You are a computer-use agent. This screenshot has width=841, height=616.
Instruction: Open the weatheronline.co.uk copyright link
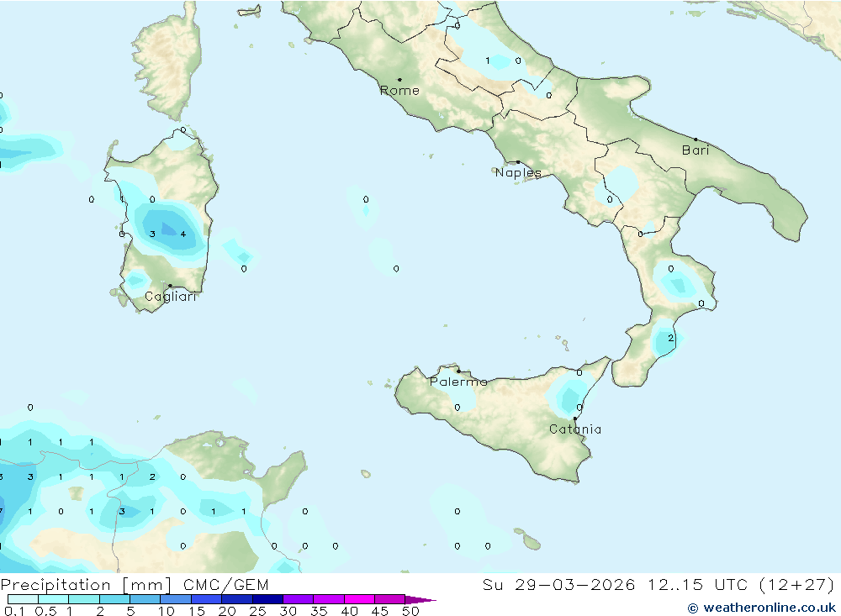tap(762, 608)
